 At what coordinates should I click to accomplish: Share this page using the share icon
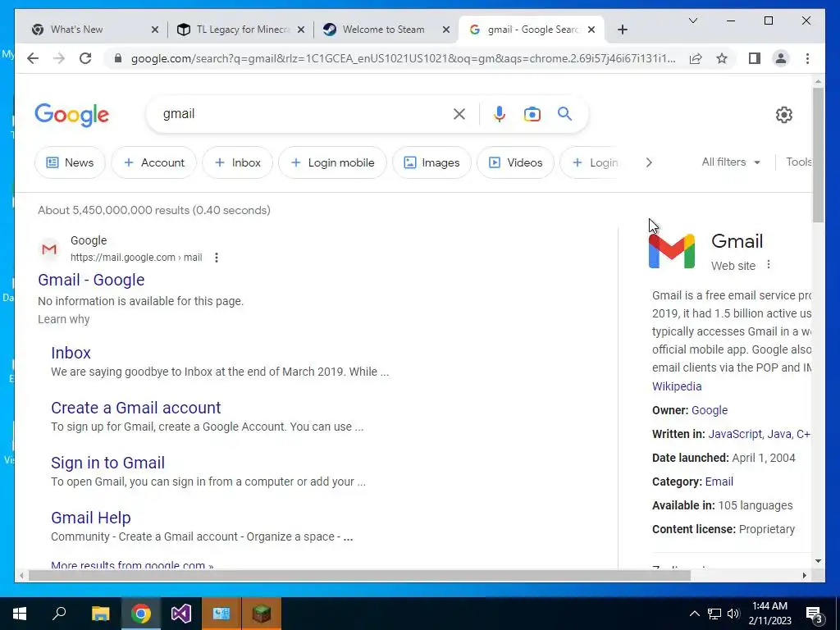(696, 58)
